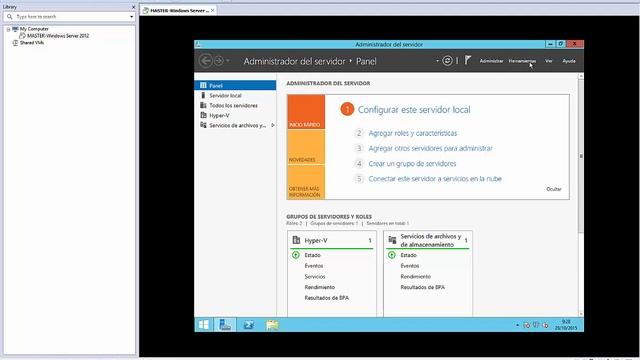Open the Herramientas menu
This screenshot has height=360, width=640.
522,61
